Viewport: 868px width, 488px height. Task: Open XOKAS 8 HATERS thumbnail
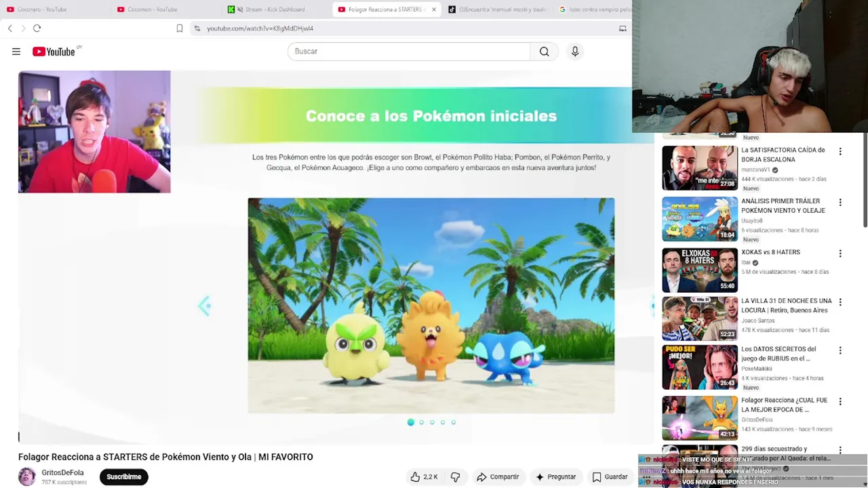700,270
